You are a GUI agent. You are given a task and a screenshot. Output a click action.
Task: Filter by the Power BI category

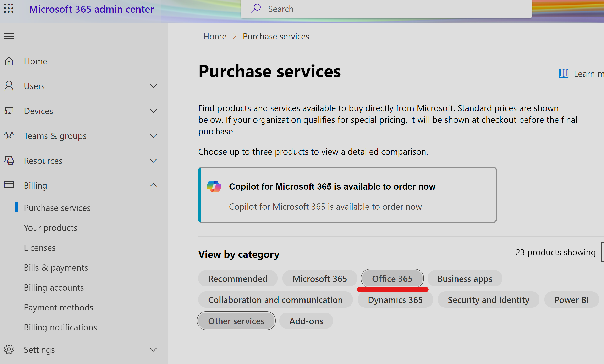click(x=571, y=299)
